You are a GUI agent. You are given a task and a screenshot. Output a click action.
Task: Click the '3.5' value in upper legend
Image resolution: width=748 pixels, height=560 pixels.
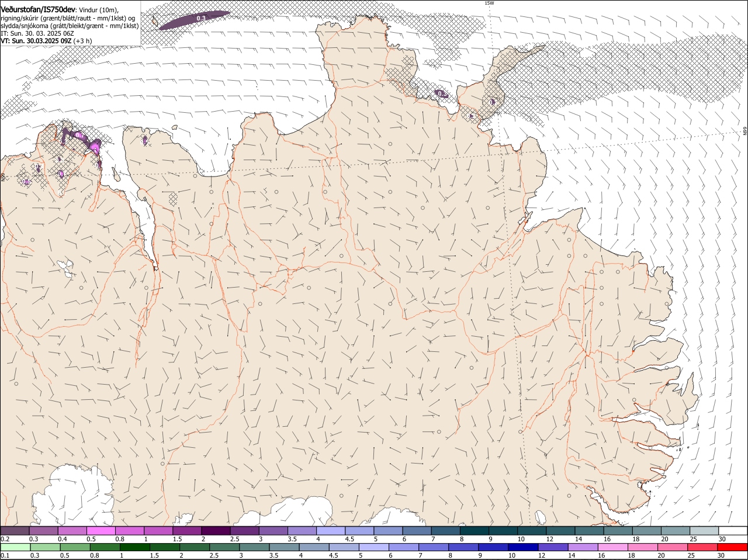[292, 539]
